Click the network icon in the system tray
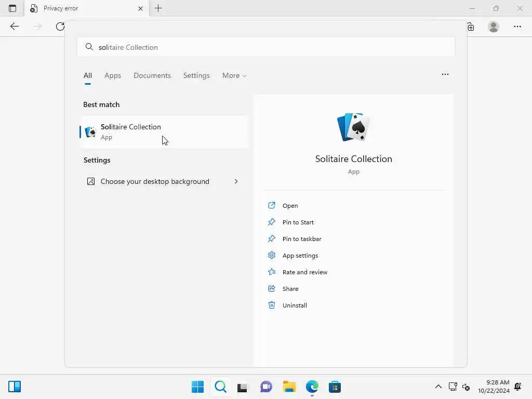 [453, 387]
